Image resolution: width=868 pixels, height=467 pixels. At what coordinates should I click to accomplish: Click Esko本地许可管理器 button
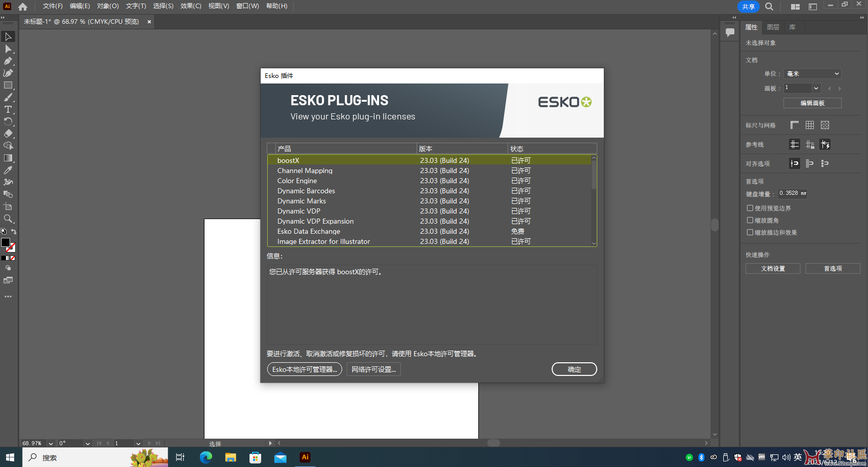(x=305, y=369)
